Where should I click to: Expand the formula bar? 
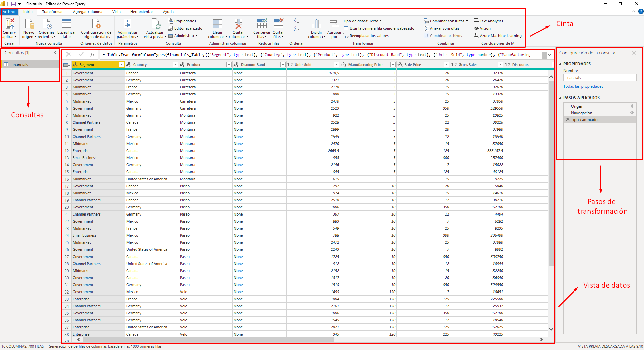click(x=550, y=55)
